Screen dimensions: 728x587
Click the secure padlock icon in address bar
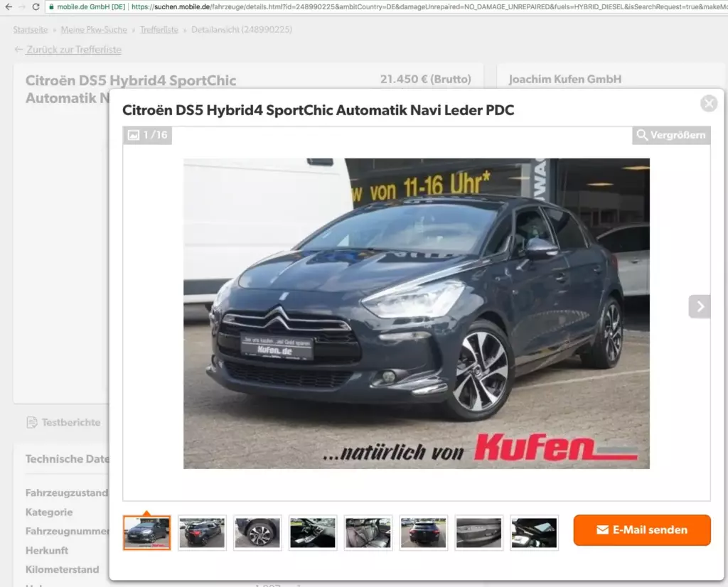(51, 7)
